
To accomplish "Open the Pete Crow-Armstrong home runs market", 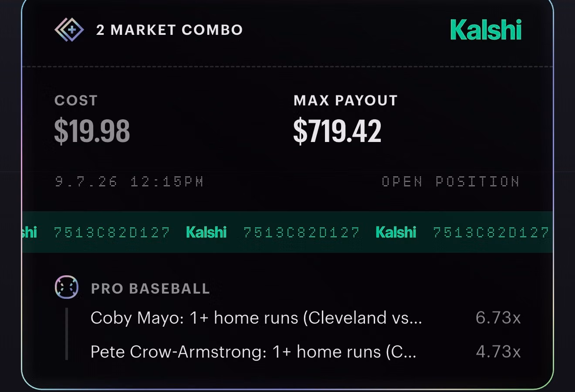I will click(x=254, y=351).
